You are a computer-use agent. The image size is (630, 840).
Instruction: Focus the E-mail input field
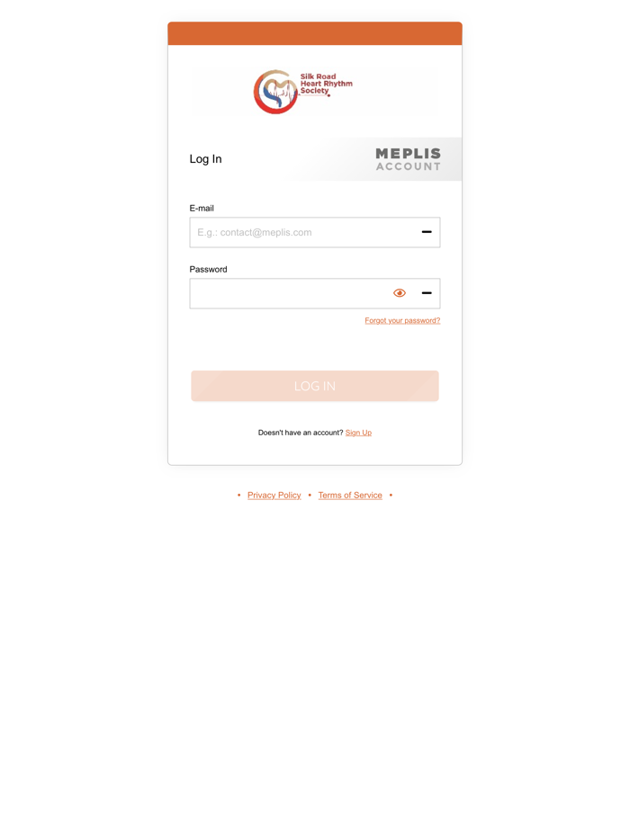click(315, 233)
